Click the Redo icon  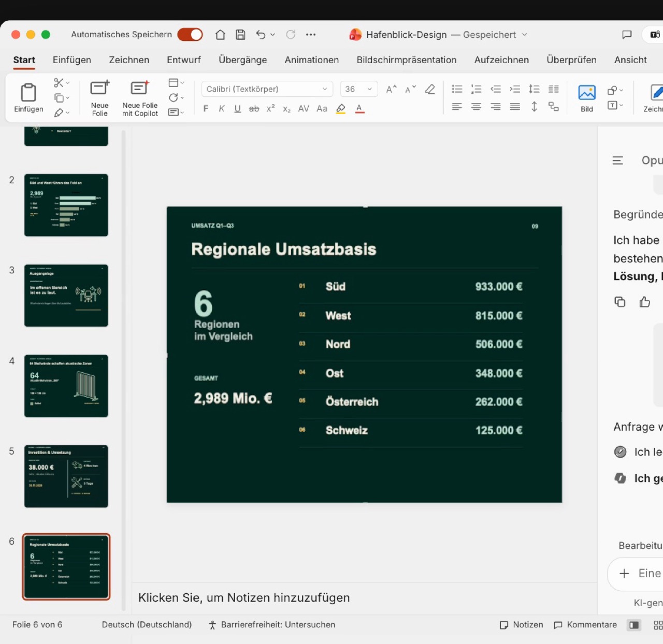tap(291, 35)
